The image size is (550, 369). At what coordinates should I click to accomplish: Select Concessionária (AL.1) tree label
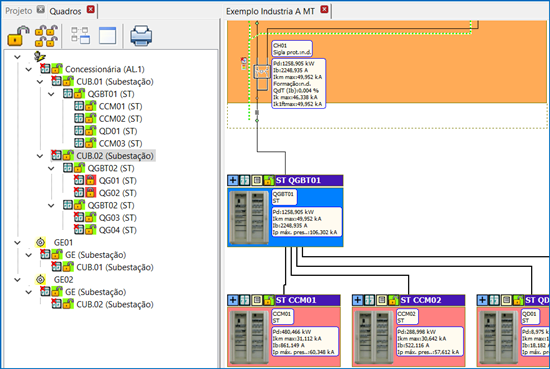[105, 69]
